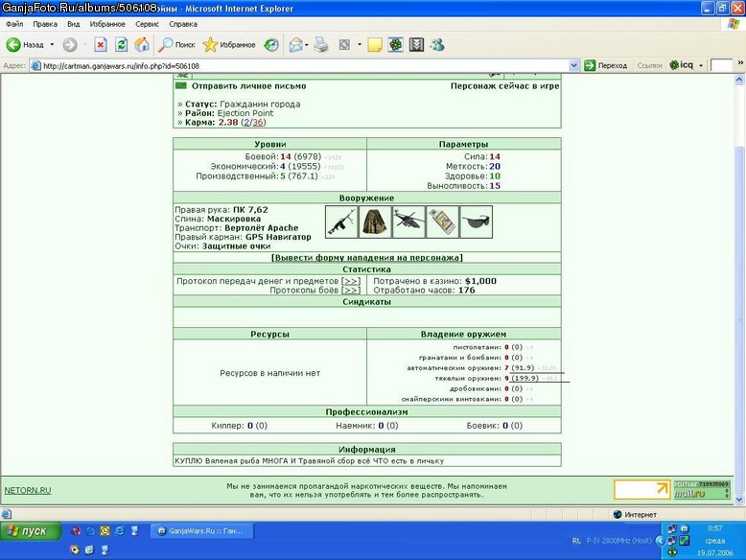Open the Сервис menu

pyautogui.click(x=147, y=24)
